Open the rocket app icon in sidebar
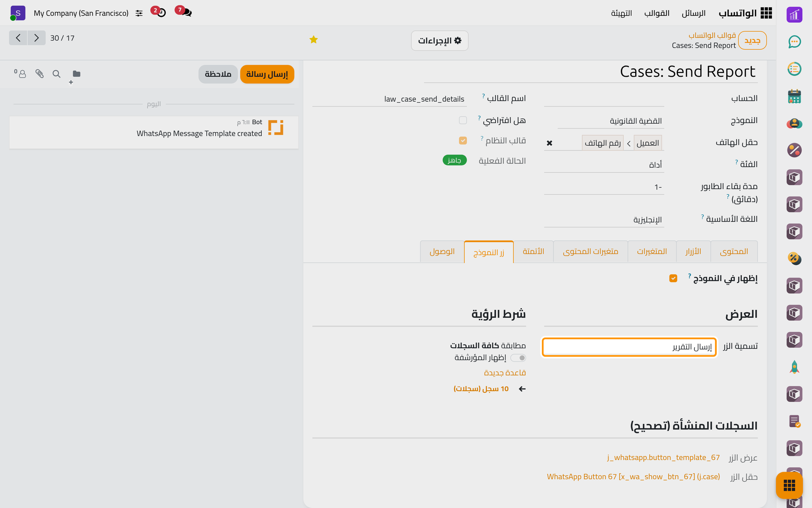Screen dimensions: 812x508 [794, 367]
